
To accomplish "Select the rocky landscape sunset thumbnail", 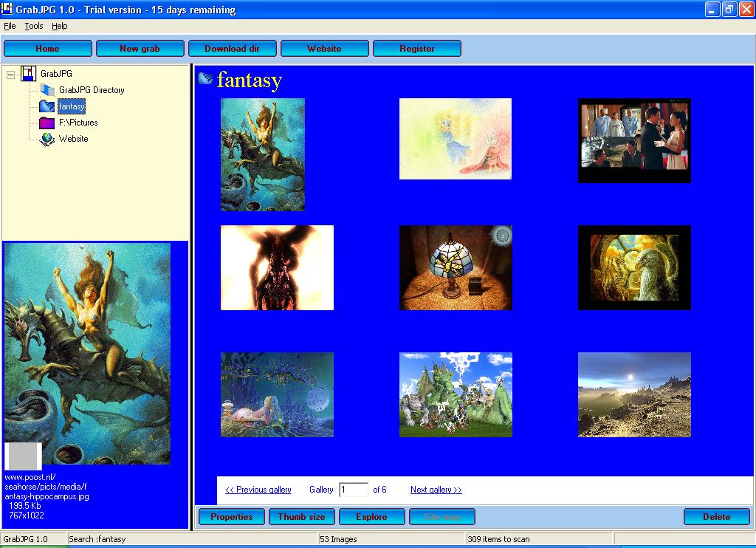I will [x=634, y=394].
